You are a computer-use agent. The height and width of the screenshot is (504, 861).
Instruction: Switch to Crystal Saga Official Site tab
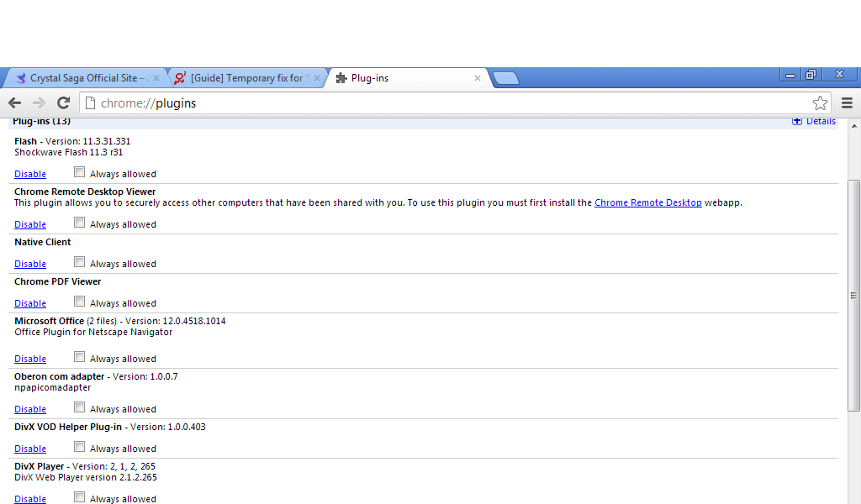(x=82, y=78)
